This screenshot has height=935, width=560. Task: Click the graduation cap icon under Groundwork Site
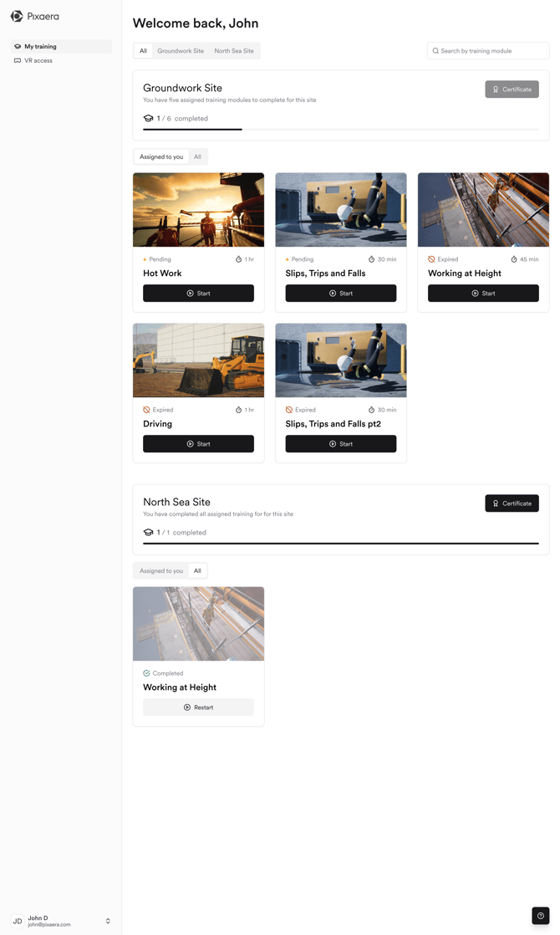pos(148,119)
